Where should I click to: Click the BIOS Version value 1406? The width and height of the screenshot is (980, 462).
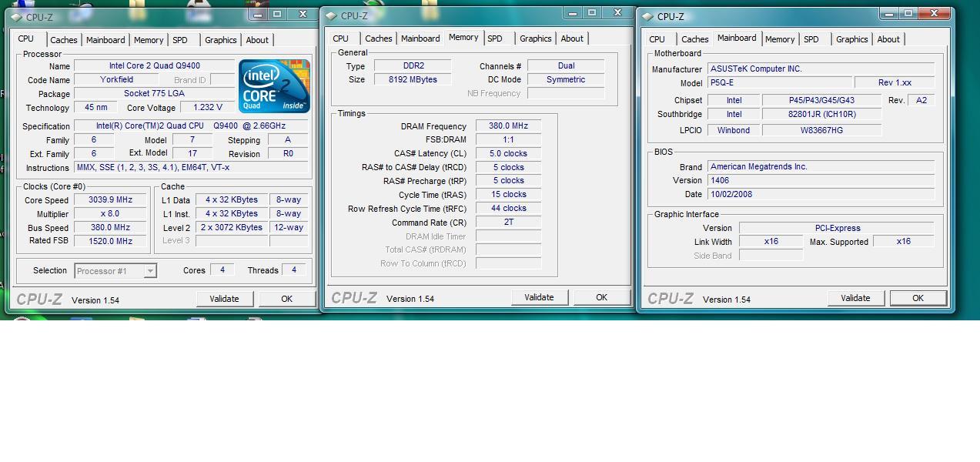click(821, 181)
